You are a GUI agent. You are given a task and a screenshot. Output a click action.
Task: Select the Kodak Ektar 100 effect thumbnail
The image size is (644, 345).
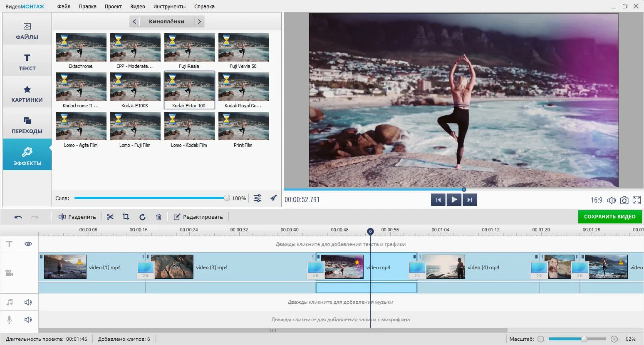(189, 87)
